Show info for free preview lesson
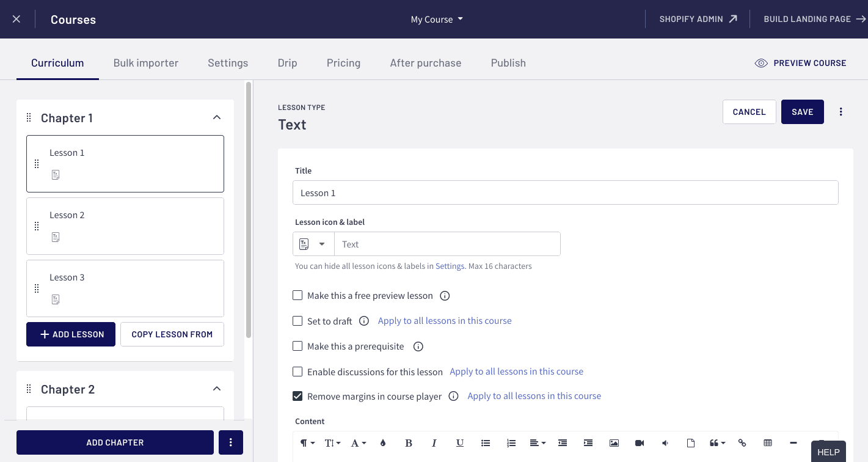The height and width of the screenshot is (462, 868). (x=445, y=296)
